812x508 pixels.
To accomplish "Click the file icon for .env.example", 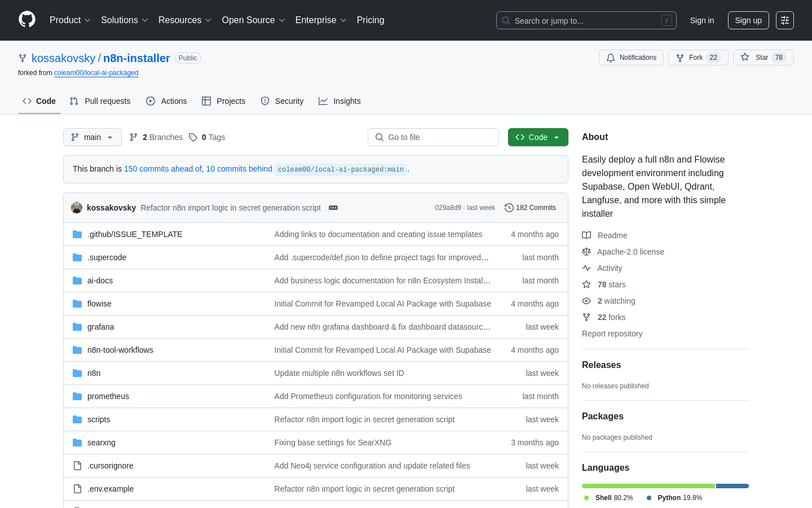I will pyautogui.click(x=77, y=489).
